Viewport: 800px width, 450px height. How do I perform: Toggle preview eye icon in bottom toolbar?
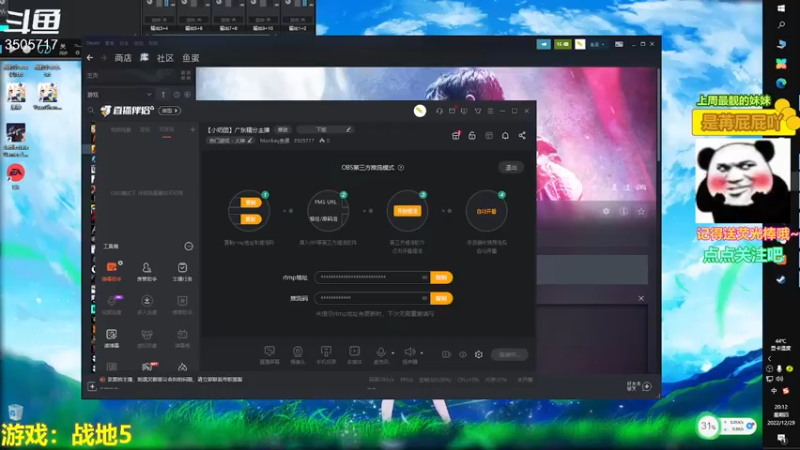[463, 355]
